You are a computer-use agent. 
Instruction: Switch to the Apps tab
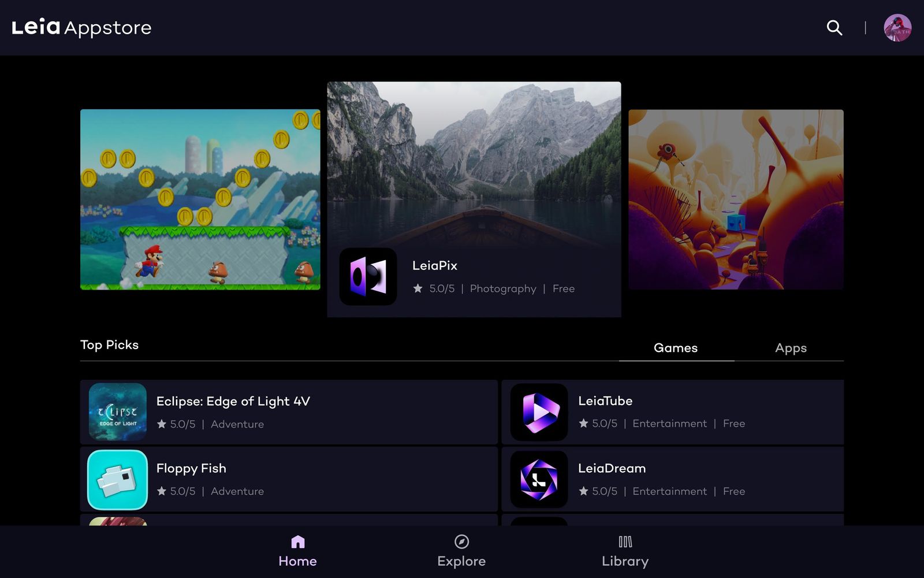791,348
